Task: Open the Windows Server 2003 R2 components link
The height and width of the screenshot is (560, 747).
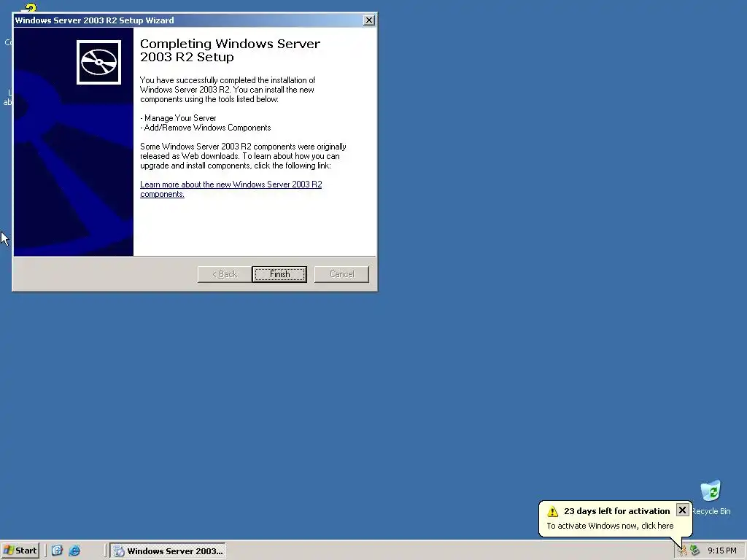Action: pyautogui.click(x=231, y=189)
